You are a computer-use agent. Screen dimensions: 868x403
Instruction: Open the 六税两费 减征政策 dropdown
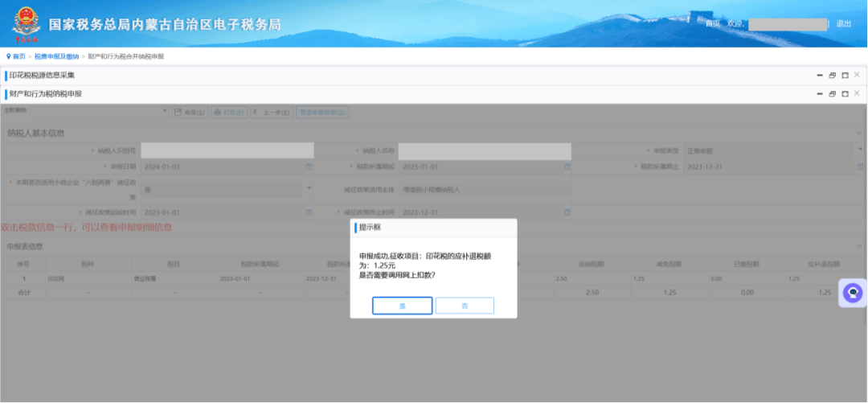[x=309, y=188]
